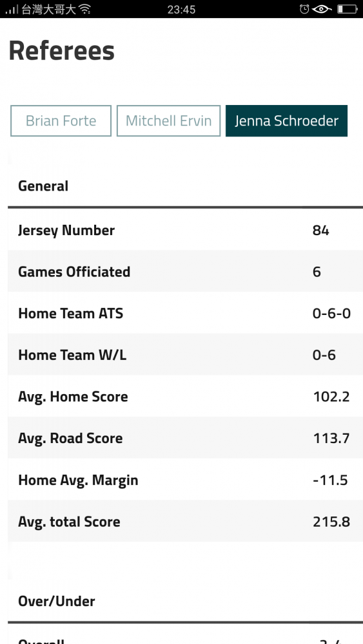Tap the Wi-Fi status icon

point(84,9)
